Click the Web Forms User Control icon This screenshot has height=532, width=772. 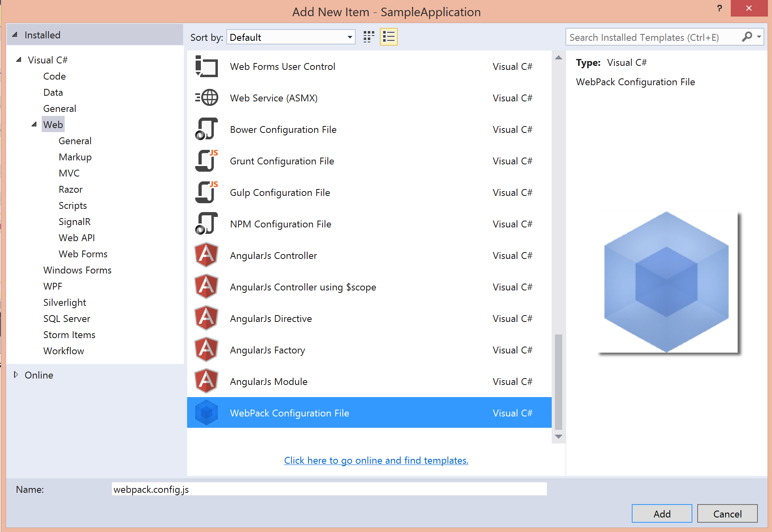pos(207,66)
